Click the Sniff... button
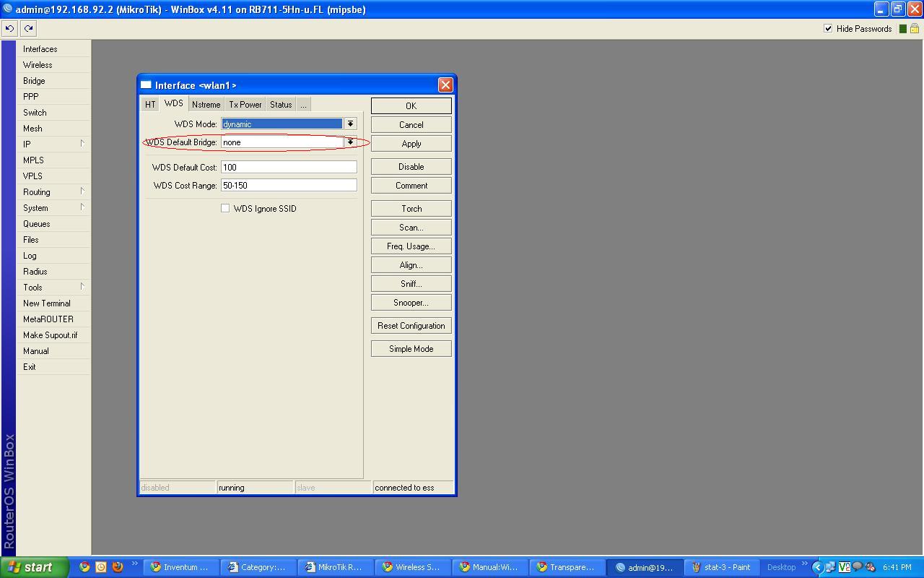 click(x=411, y=284)
